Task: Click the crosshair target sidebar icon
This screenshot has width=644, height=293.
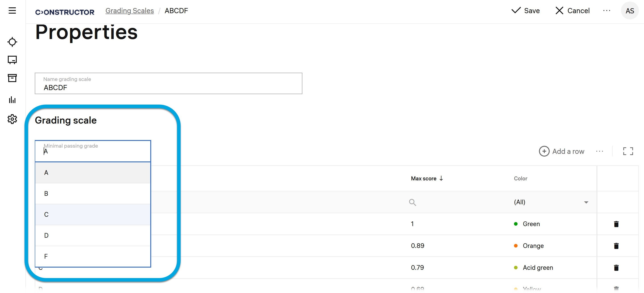Action: tap(12, 42)
